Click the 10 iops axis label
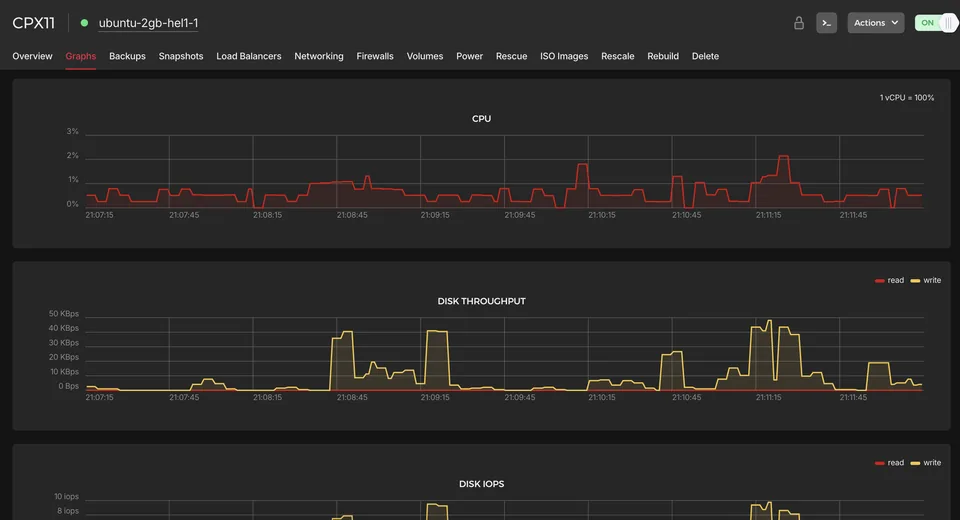 point(66,497)
